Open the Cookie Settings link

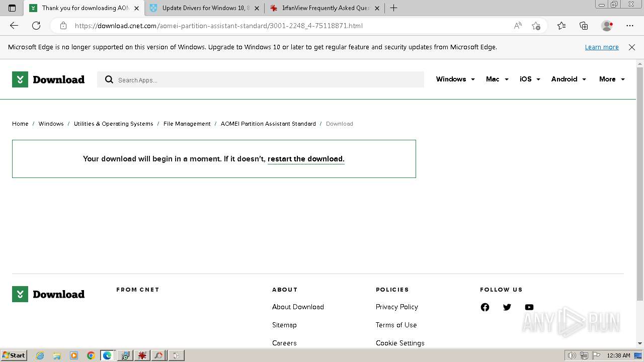coord(400,343)
